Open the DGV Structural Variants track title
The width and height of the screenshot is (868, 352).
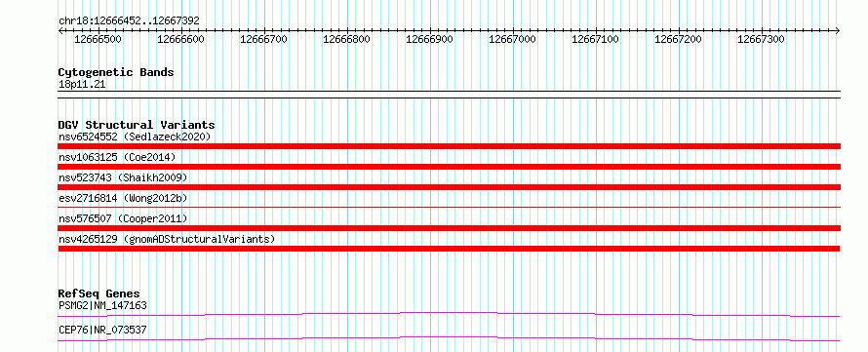pyautogui.click(x=137, y=125)
